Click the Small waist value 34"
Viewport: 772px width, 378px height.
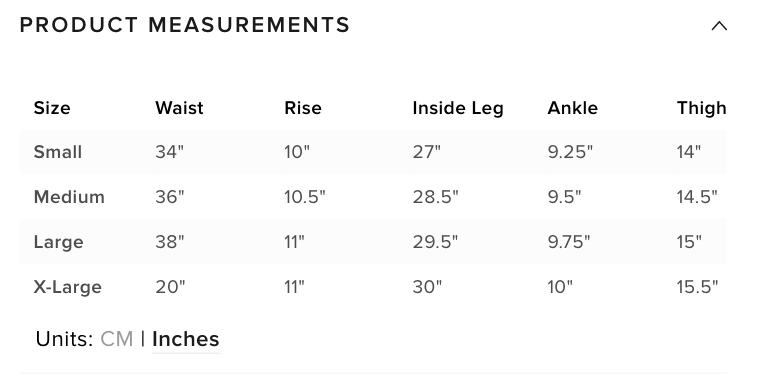(x=169, y=152)
